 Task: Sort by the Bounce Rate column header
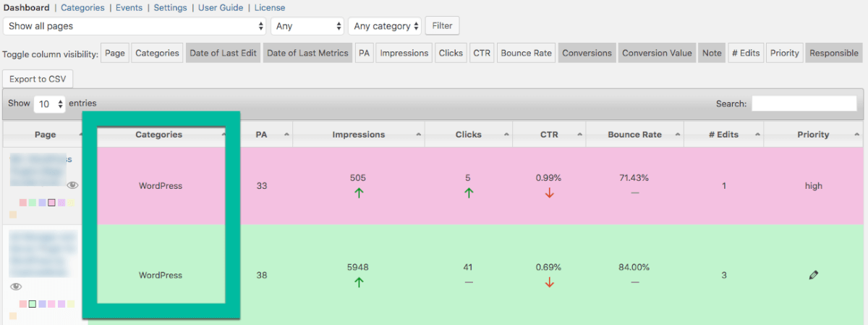[634, 135]
